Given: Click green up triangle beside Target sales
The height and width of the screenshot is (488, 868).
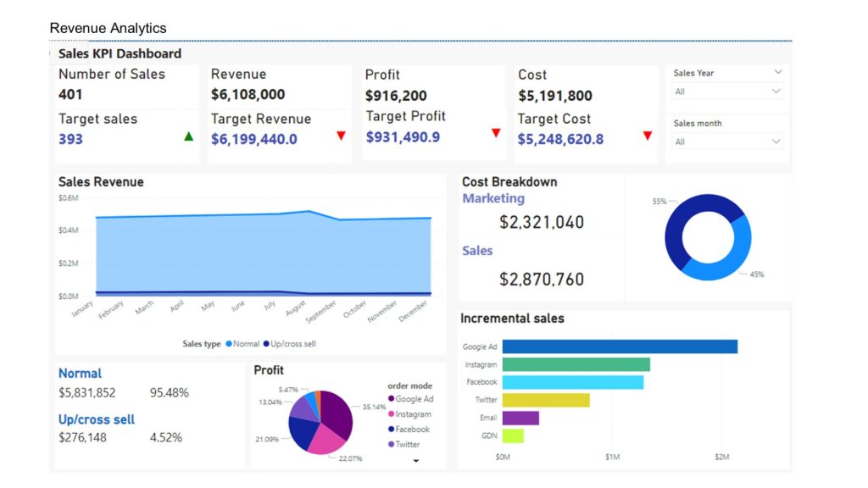Looking at the screenshot, I should [188, 136].
